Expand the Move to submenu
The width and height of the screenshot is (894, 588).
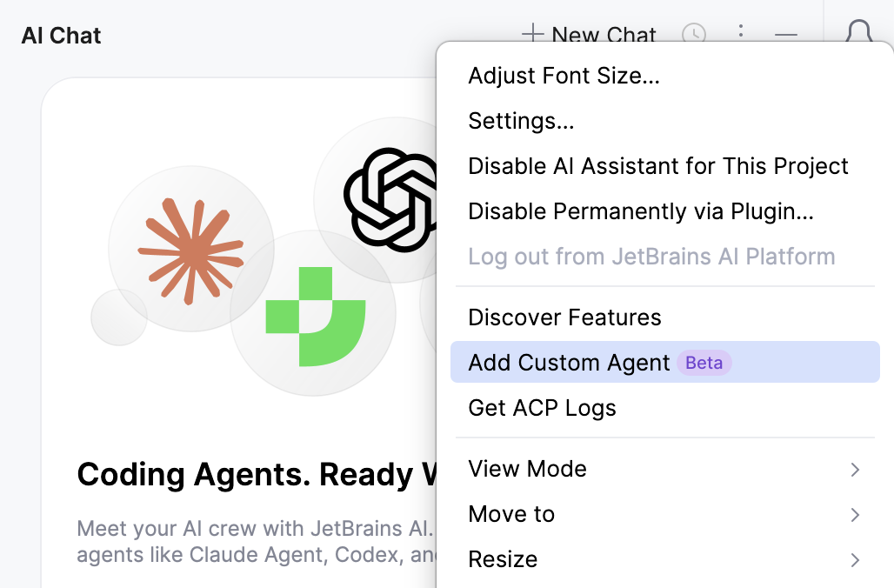click(x=511, y=514)
